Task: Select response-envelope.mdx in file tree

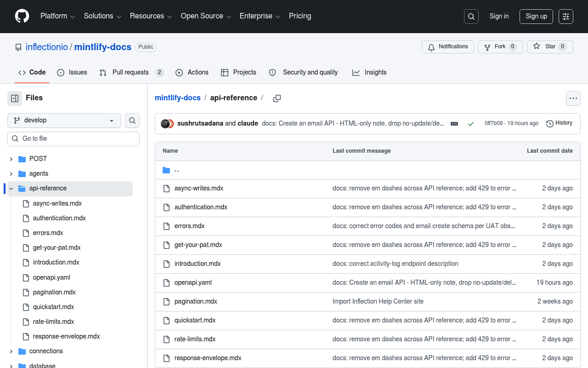Action: click(x=67, y=336)
